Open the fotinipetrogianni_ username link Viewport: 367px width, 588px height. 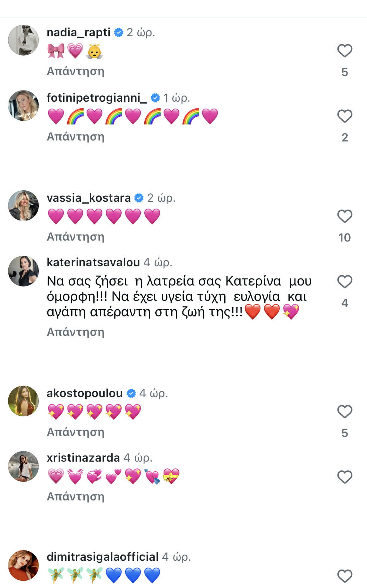point(97,98)
